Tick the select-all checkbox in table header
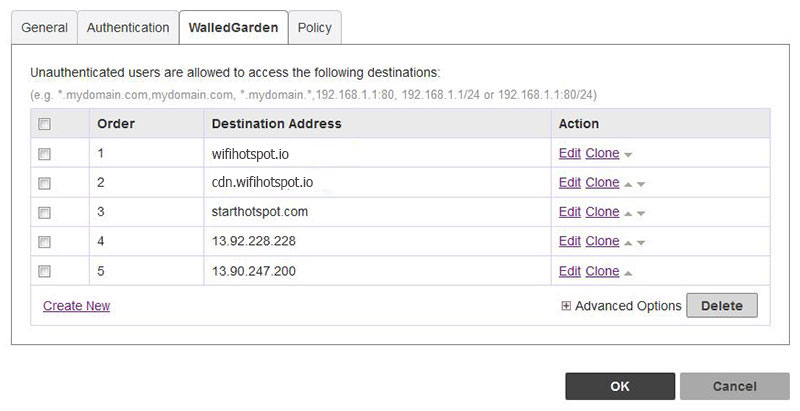 click(x=44, y=124)
